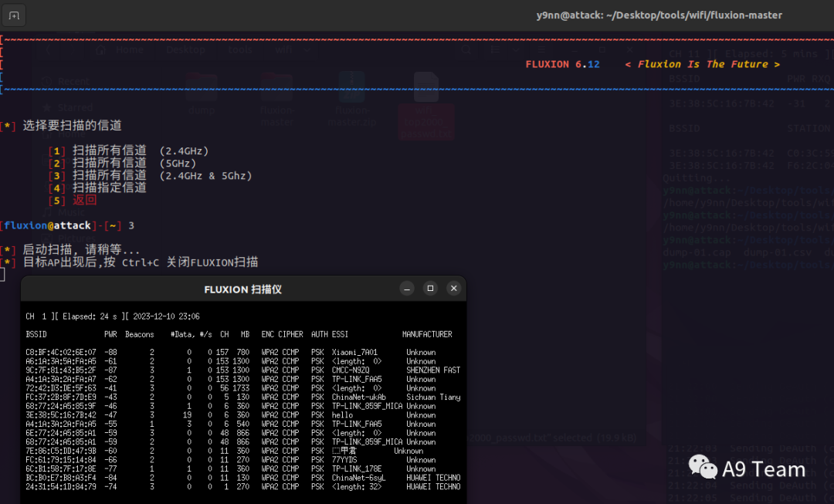Click BSSID 72:42:D3:DE:5F:63
The image size is (834, 504).
[x=61, y=388]
